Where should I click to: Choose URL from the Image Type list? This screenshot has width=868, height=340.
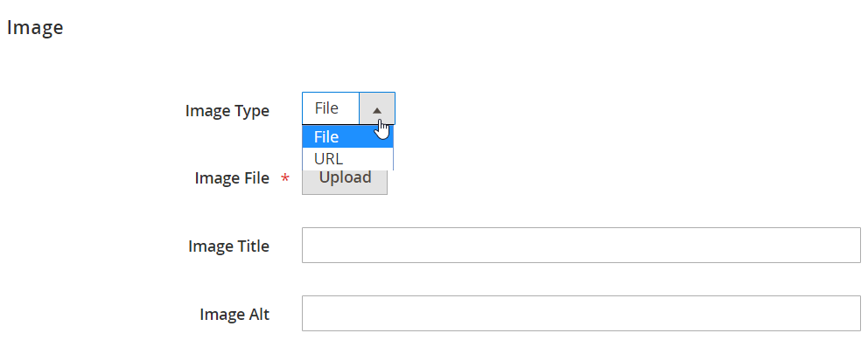[347, 159]
